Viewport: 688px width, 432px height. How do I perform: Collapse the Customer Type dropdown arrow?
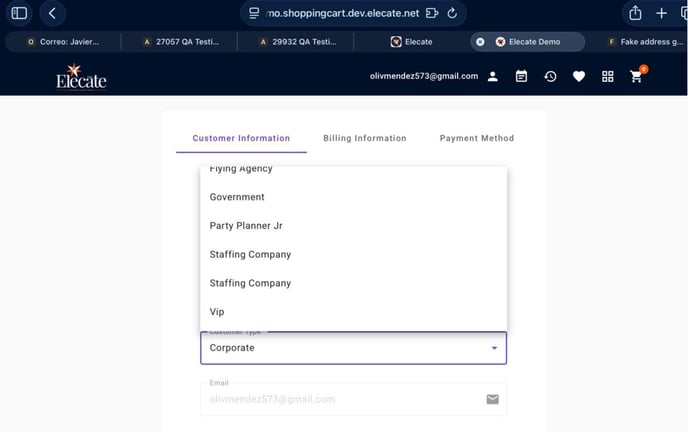click(494, 348)
